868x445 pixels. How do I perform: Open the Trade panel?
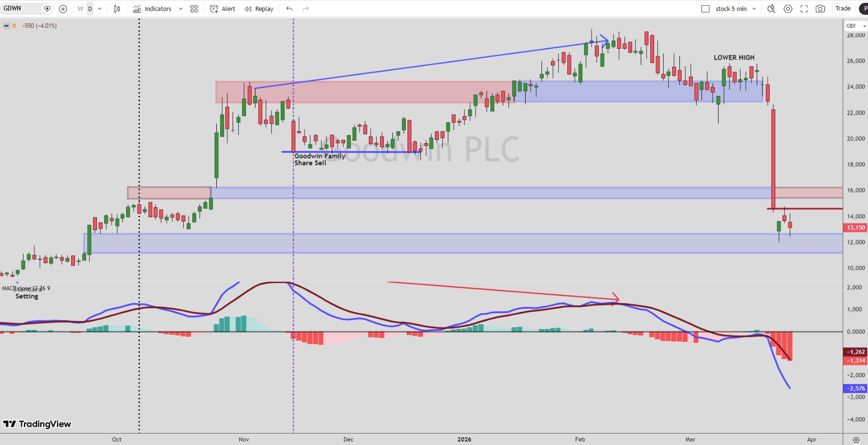pos(843,9)
